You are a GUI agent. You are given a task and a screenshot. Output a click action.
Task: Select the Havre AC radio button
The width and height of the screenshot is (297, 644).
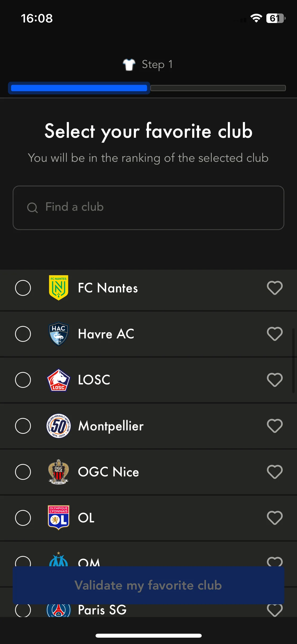pos(23,334)
